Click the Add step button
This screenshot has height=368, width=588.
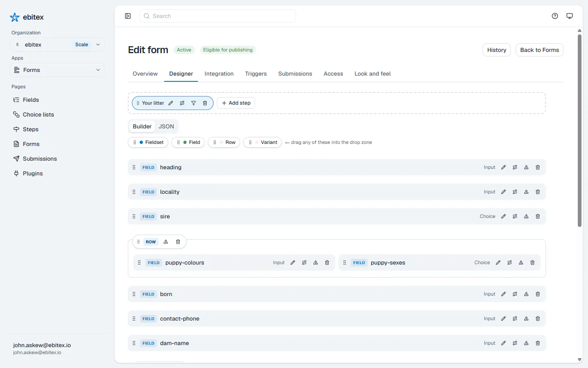236,103
